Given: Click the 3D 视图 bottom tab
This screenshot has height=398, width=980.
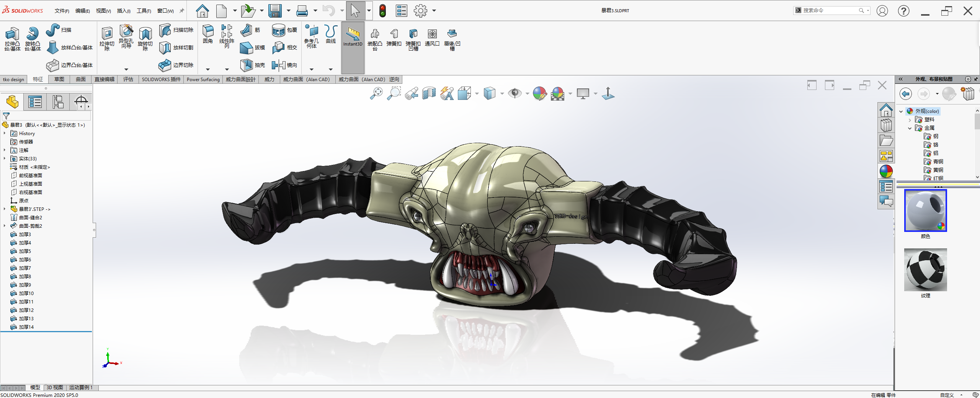Looking at the screenshot, I should tap(55, 388).
